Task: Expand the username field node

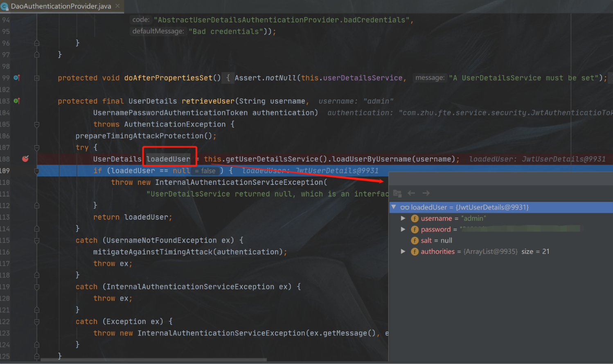Action: point(403,218)
